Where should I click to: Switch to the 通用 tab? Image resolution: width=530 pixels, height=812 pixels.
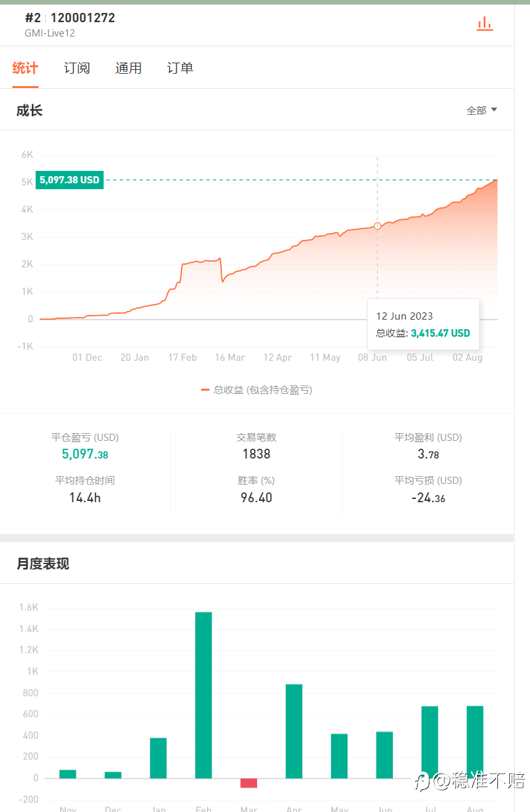[129, 68]
